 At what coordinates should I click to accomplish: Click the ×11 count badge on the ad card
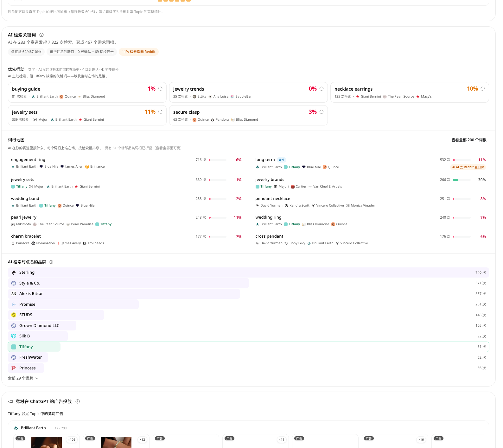click(x=282, y=439)
